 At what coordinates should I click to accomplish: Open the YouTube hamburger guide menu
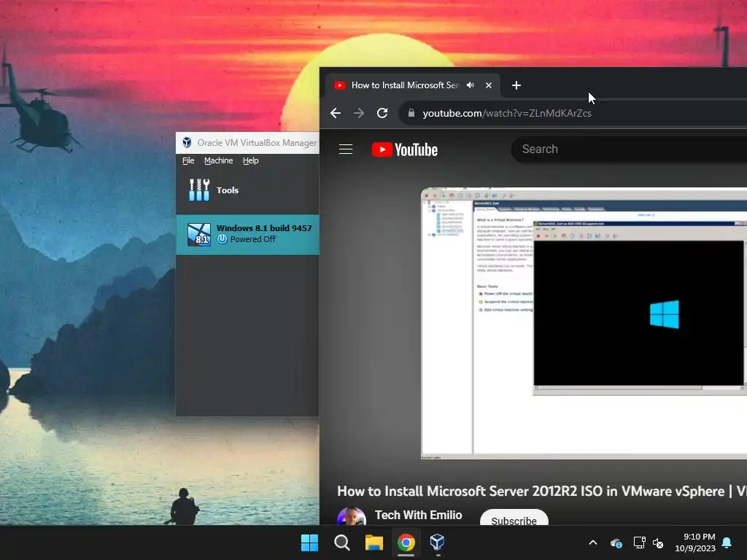[x=346, y=149]
